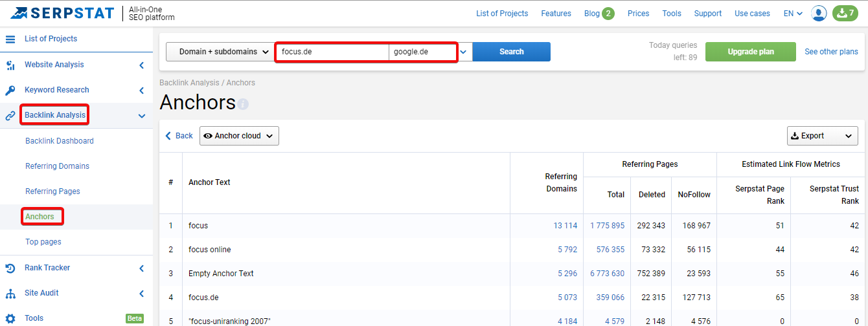
Task: Open Prices in top navigation
Action: coord(638,13)
